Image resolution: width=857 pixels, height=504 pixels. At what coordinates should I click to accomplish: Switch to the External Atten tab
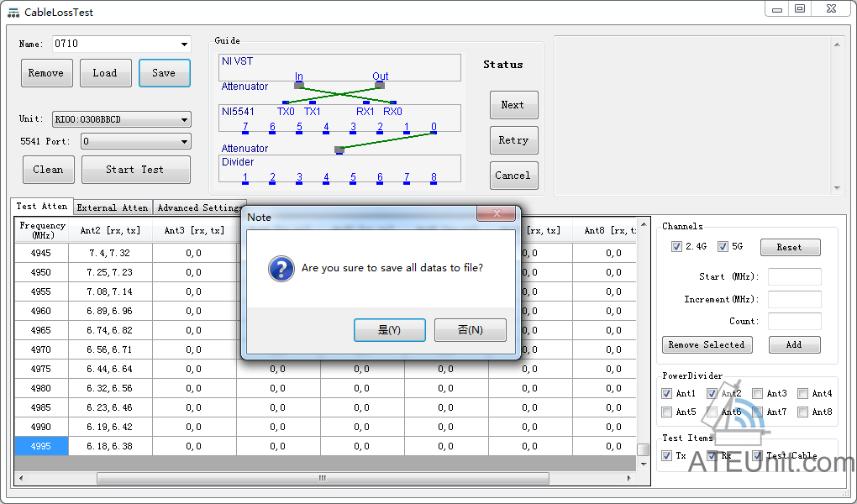[113, 207]
